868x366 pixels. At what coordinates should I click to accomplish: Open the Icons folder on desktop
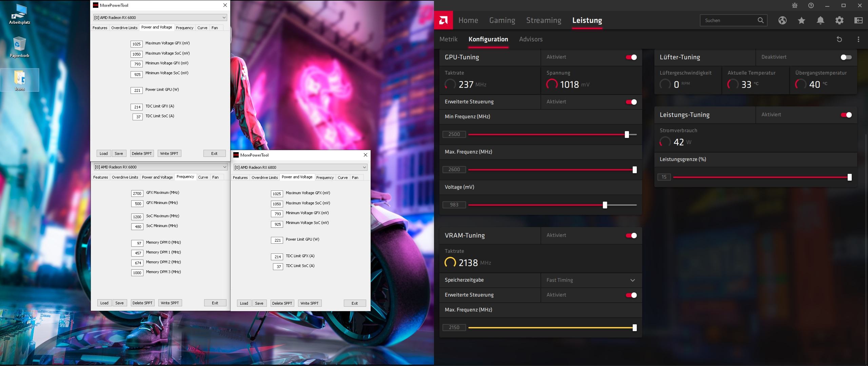(20, 80)
